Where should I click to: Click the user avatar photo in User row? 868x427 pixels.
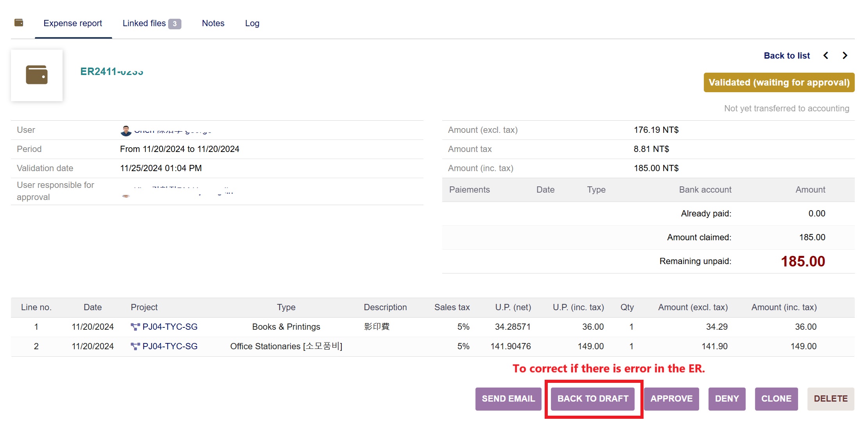pos(126,131)
